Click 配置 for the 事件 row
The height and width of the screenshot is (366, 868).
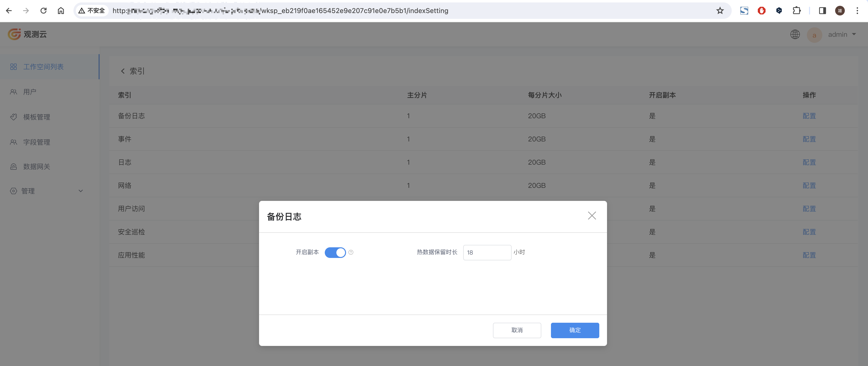tap(809, 139)
